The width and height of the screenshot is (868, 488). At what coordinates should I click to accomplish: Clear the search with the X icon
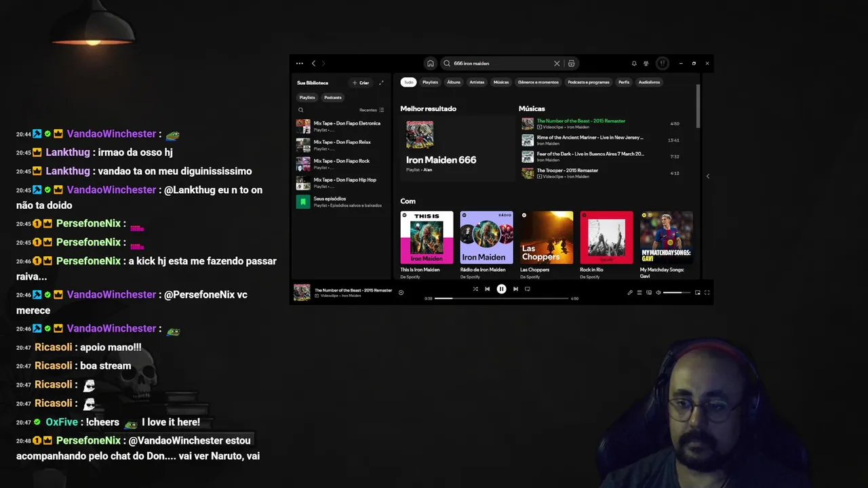point(557,63)
